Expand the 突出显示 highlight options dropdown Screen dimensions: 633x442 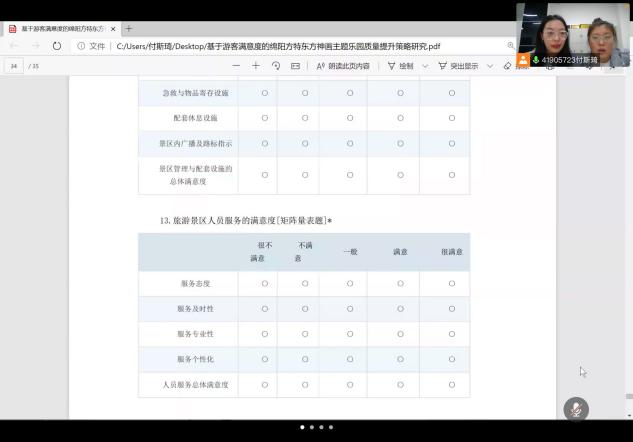[x=490, y=66]
